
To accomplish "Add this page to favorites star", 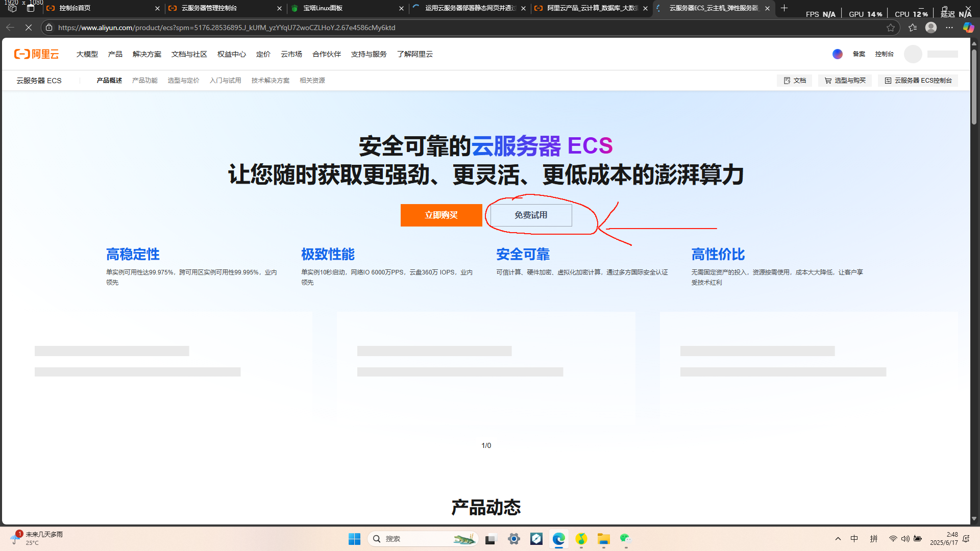I will tap(891, 28).
